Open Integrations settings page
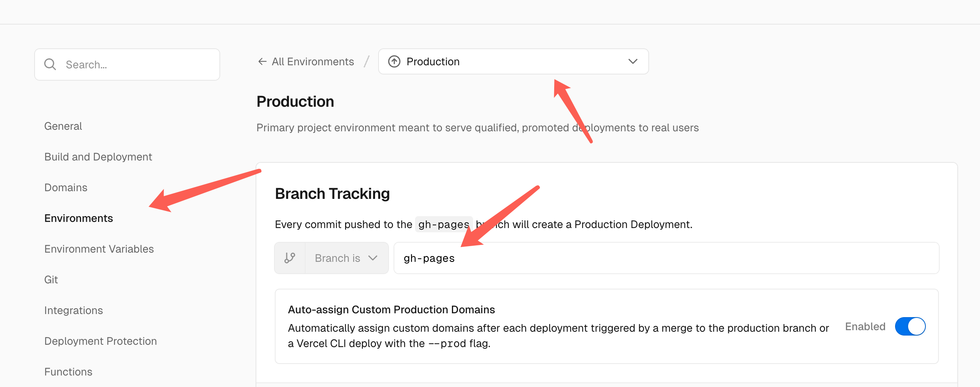This screenshot has width=980, height=387. pos(73,310)
